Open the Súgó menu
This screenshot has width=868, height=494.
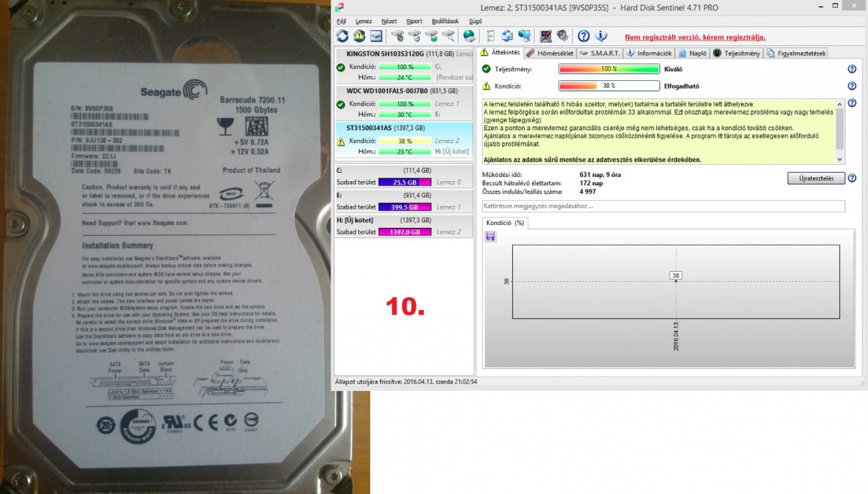click(x=475, y=21)
